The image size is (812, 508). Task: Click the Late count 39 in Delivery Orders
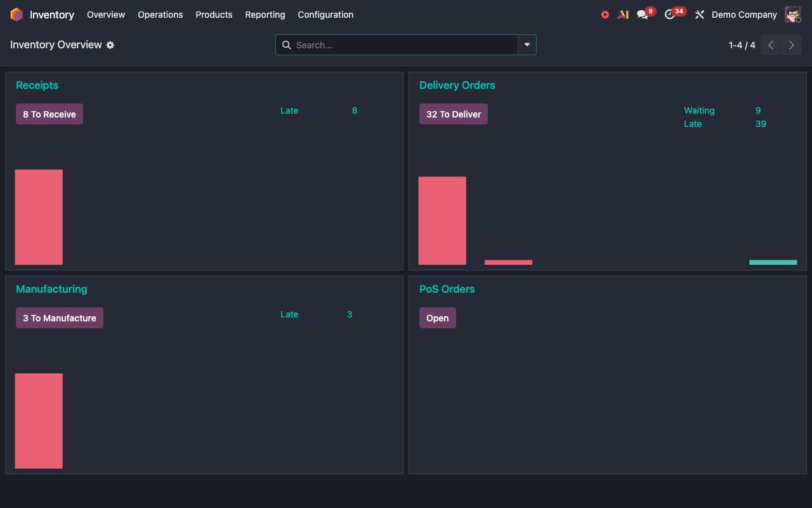pyautogui.click(x=761, y=124)
